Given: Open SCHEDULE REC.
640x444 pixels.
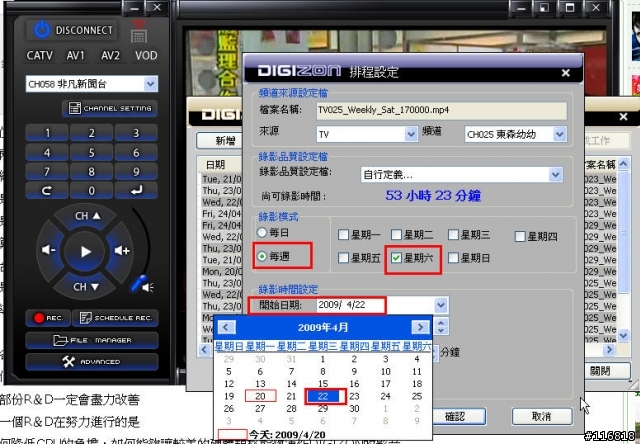Looking at the screenshot, I should click(115, 318).
